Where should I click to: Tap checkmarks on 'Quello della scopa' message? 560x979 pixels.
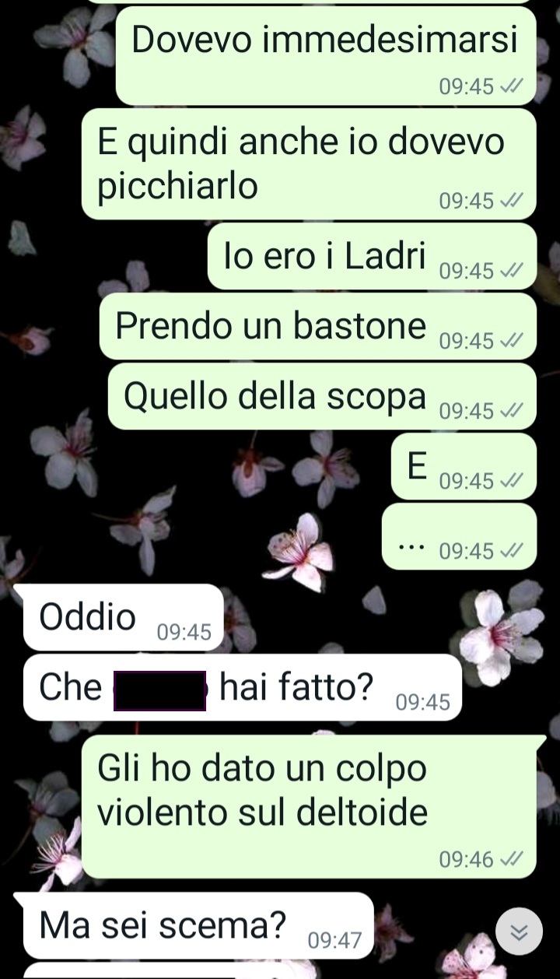pyautogui.click(x=511, y=411)
